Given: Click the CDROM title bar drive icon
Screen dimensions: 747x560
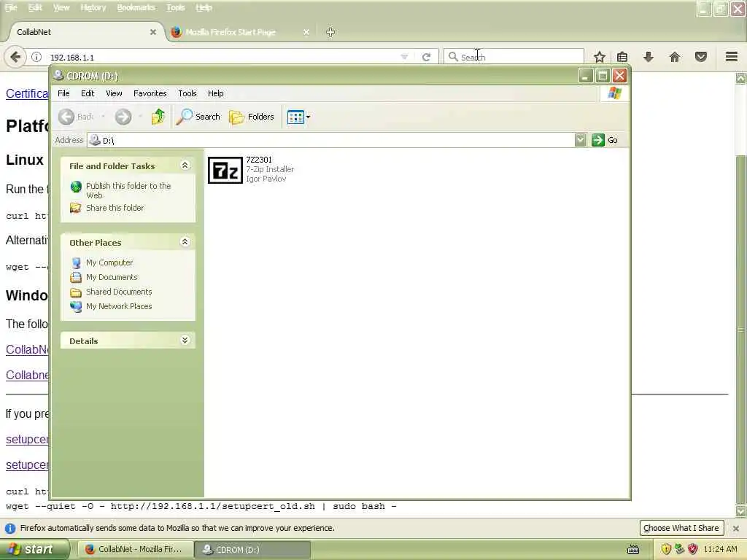Looking at the screenshot, I should pos(58,75).
